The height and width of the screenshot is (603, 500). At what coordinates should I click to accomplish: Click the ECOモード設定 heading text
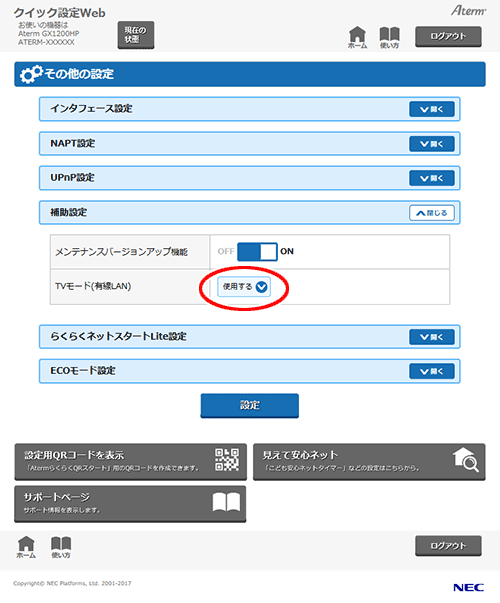83,371
